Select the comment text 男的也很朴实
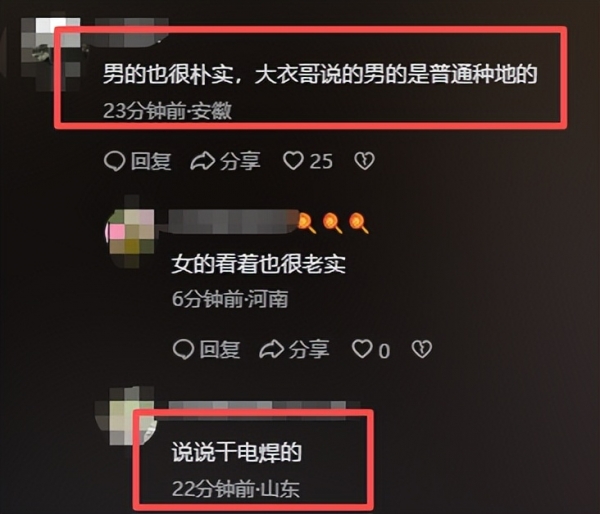The image size is (600, 514). click(168, 74)
